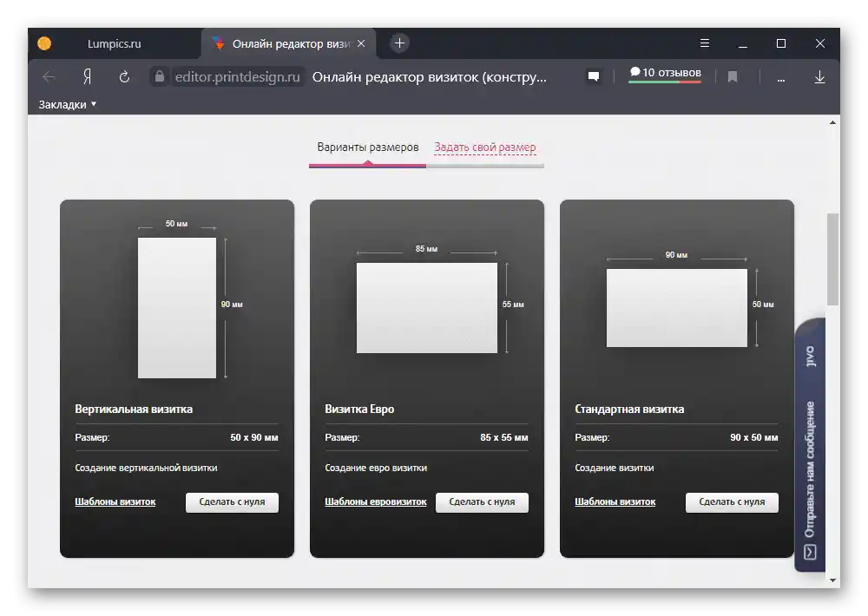
Task: Click the scrollbar down arrow
Action: [832, 580]
